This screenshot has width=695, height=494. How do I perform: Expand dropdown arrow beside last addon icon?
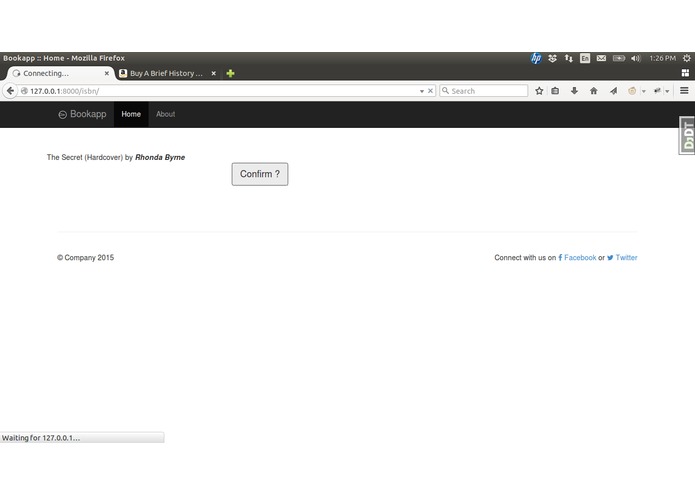667,91
